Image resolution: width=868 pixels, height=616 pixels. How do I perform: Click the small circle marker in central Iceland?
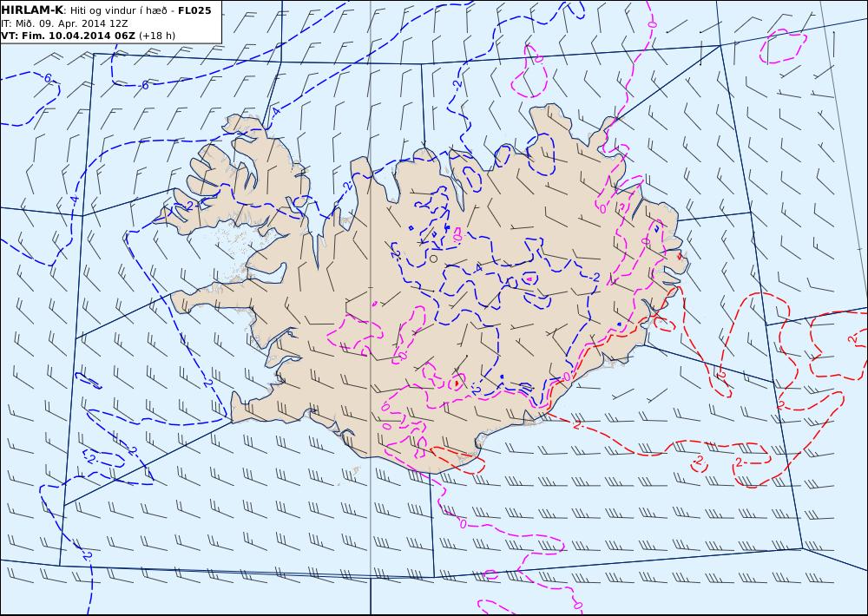coord(433,259)
